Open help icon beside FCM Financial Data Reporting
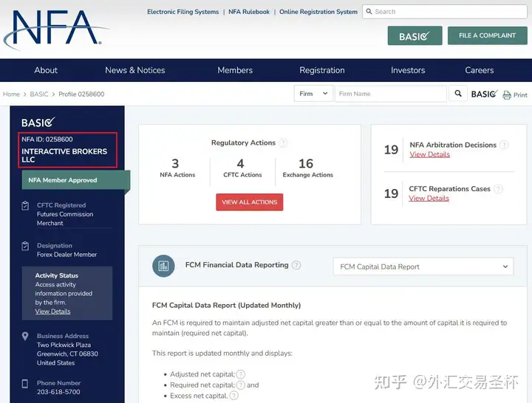The image size is (532, 403). [x=296, y=265]
